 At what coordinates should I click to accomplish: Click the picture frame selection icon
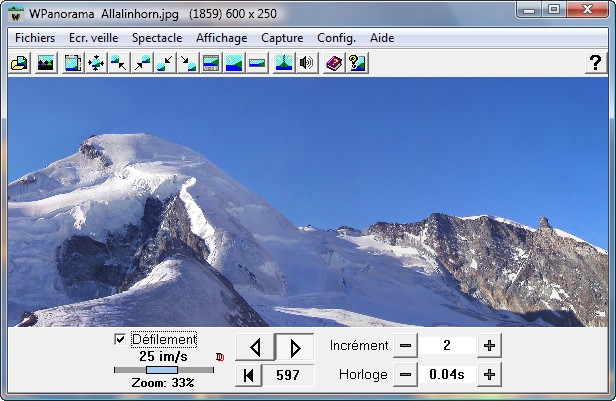tap(73, 63)
